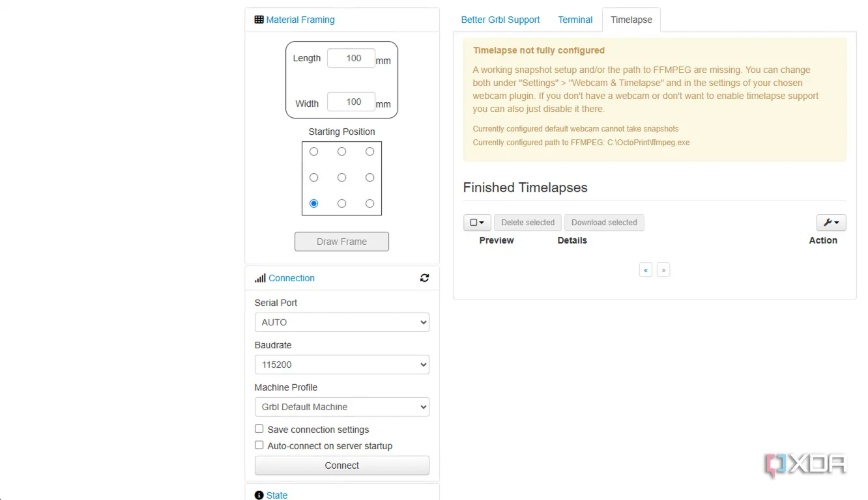868x500 pixels.
Task: Enable Save connection settings
Action: pyautogui.click(x=259, y=429)
